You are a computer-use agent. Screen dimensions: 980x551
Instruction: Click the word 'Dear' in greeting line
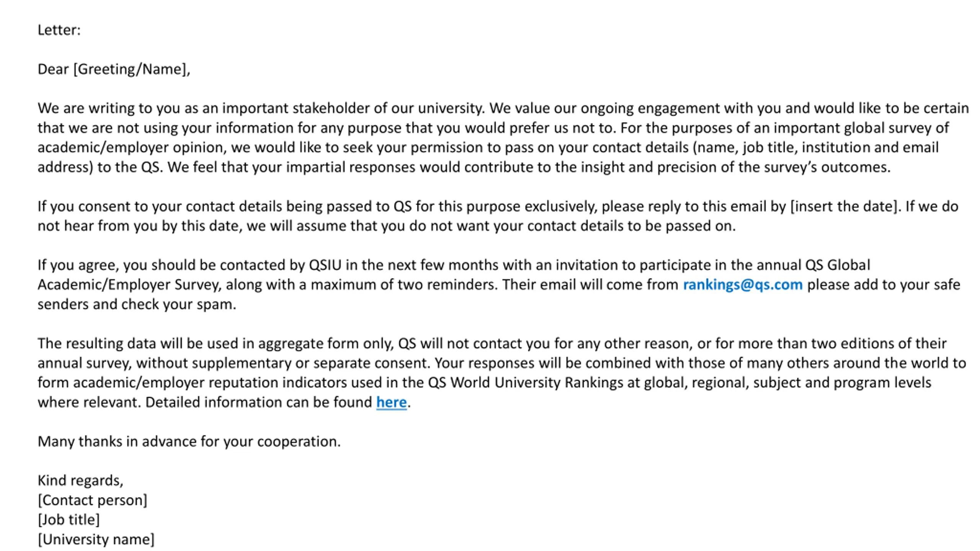[53, 69]
